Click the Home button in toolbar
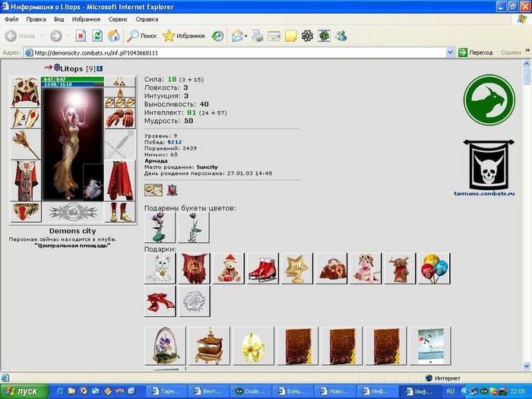The height and width of the screenshot is (399, 532). tap(114, 36)
